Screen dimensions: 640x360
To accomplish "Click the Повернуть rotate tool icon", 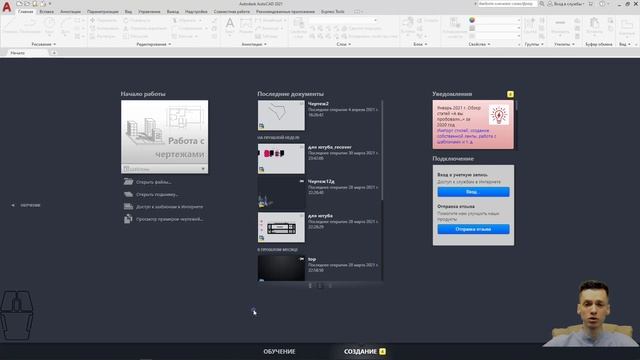I will [126, 20].
